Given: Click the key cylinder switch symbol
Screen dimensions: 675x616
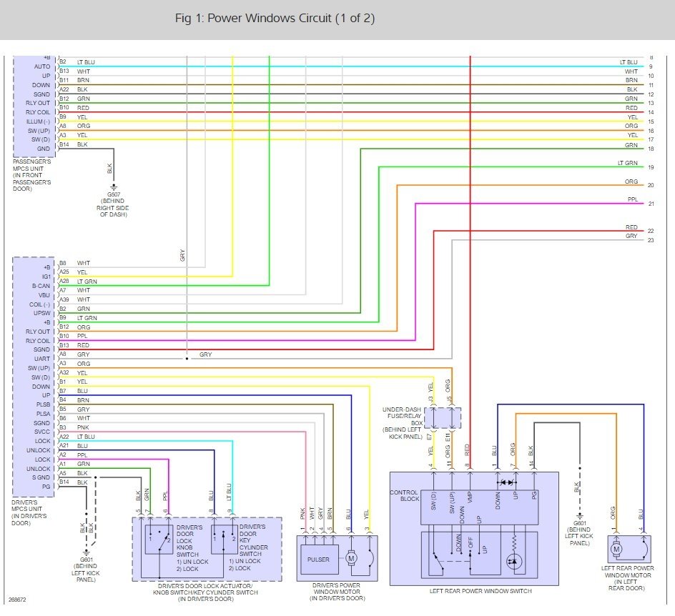Looking at the screenshot, I should (x=224, y=540).
